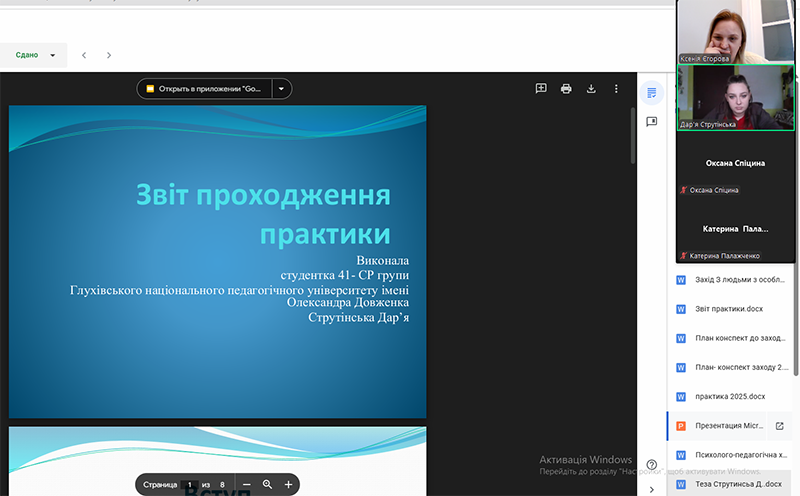This screenshot has height=496, width=800.
Task: Open the comments panel icon
Action: [x=652, y=121]
